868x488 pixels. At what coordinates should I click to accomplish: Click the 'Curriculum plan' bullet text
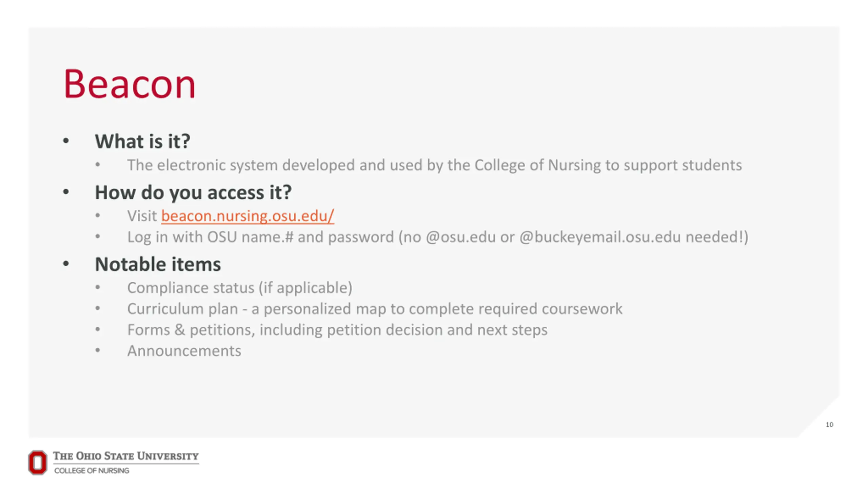[375, 309]
